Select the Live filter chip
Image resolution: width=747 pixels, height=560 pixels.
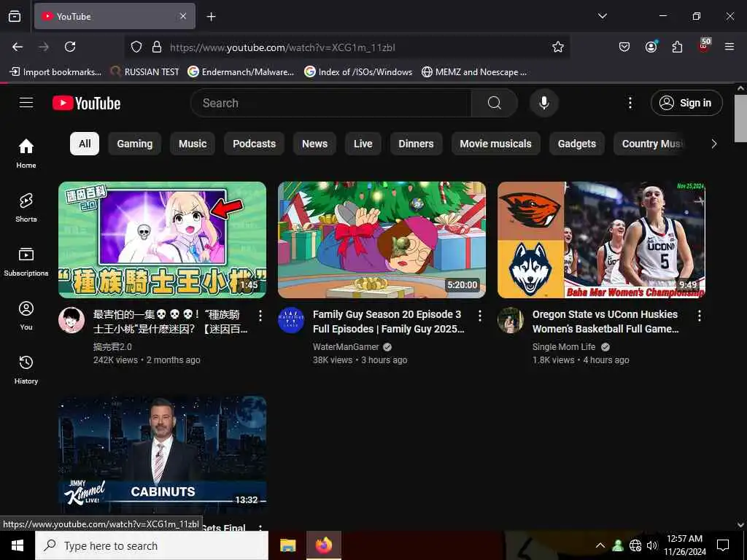[363, 144]
